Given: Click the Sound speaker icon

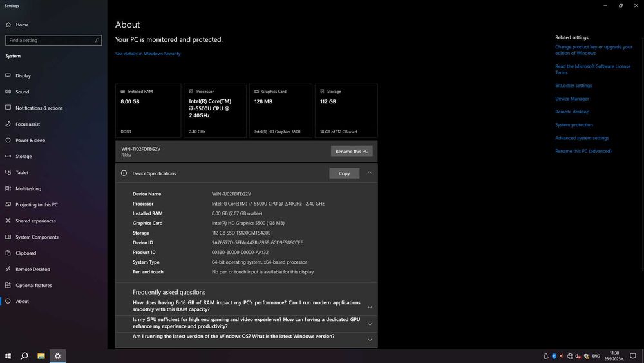Looking at the screenshot, I should tap(8, 92).
